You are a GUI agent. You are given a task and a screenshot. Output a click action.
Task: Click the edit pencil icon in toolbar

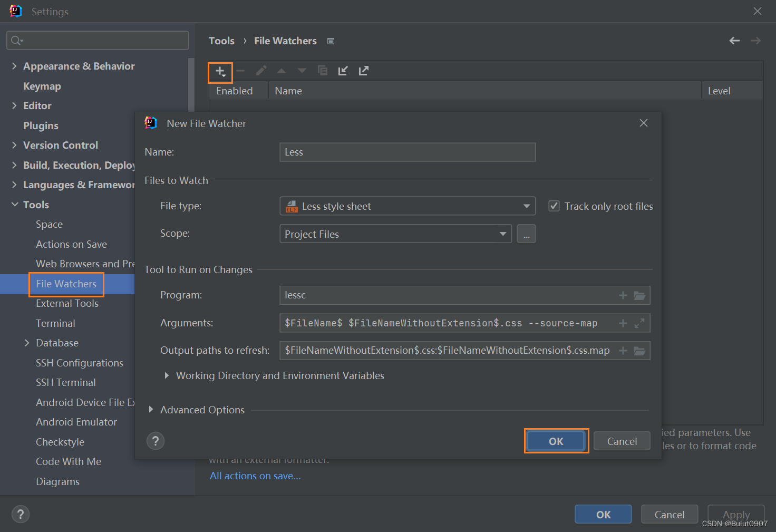261,71
